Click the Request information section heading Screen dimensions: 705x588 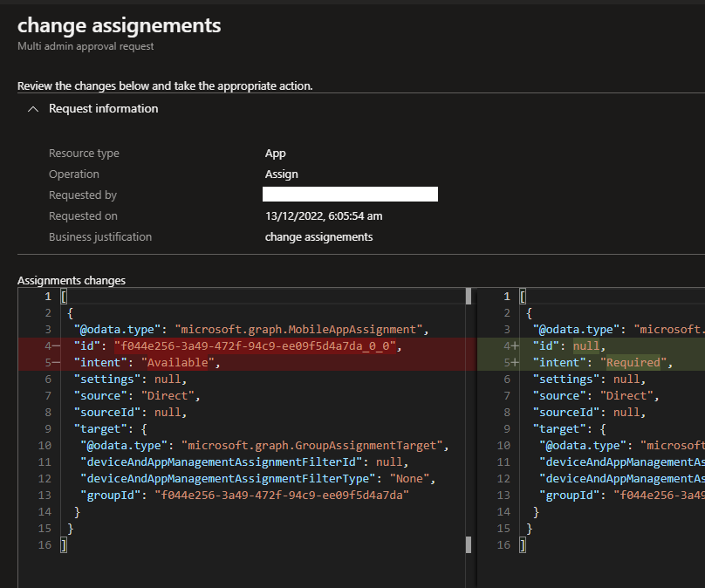click(x=103, y=109)
